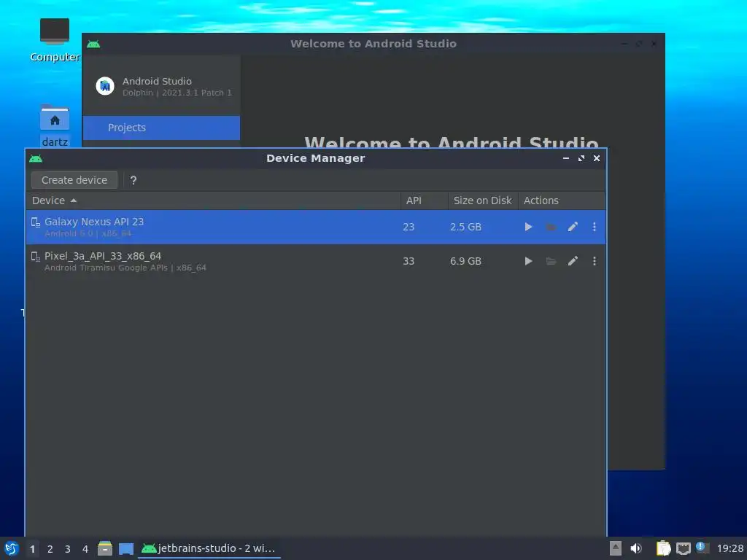Open the dartz home folder icon
This screenshot has width=747, height=560.
55,125
